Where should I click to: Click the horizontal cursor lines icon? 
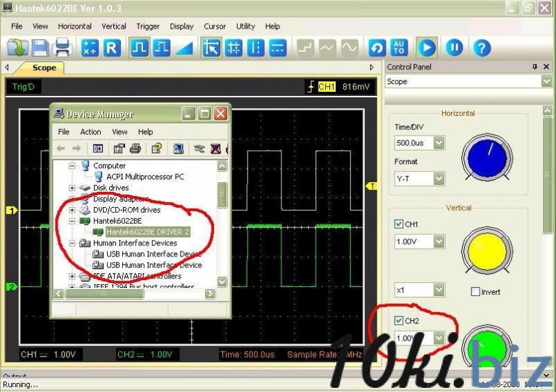[277, 47]
